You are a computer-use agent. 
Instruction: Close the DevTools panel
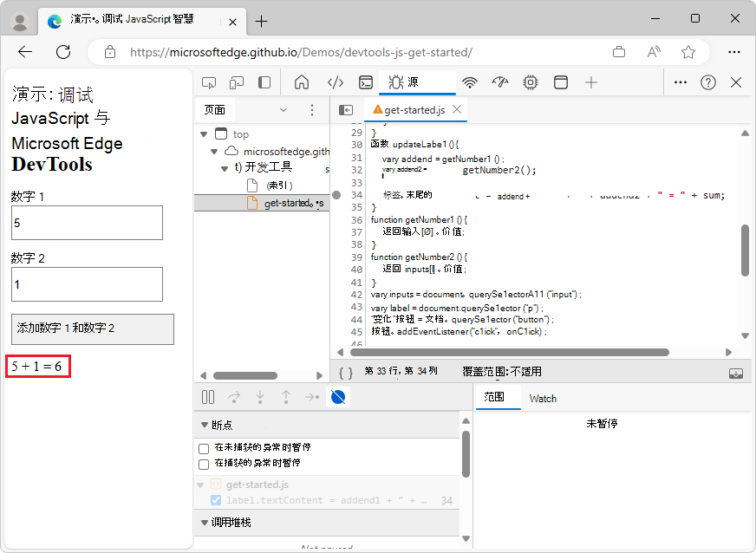click(x=736, y=82)
